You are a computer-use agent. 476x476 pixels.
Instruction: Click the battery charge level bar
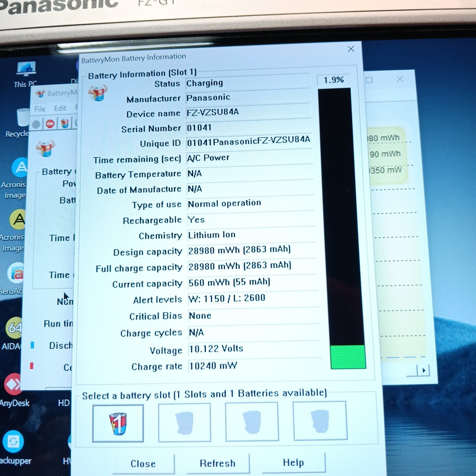pos(341,228)
